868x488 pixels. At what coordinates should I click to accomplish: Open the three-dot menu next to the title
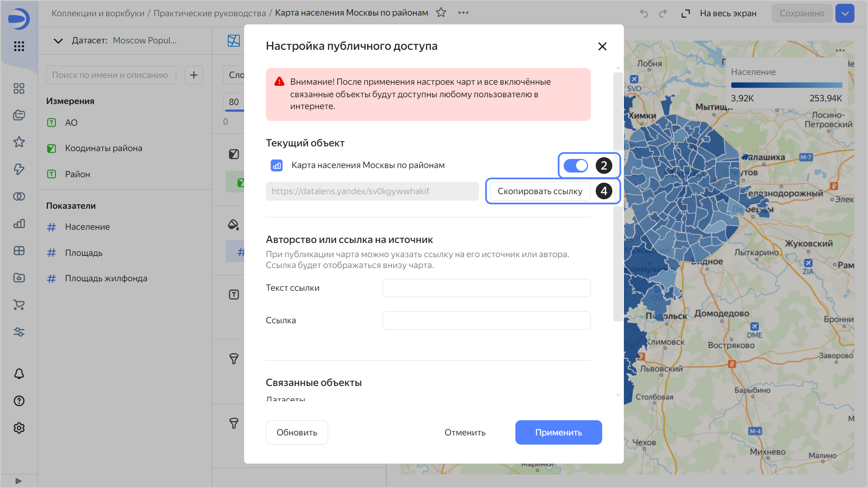tap(463, 13)
